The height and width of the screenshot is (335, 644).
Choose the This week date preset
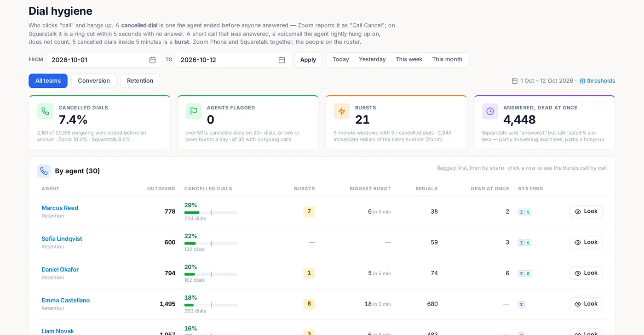tap(409, 60)
